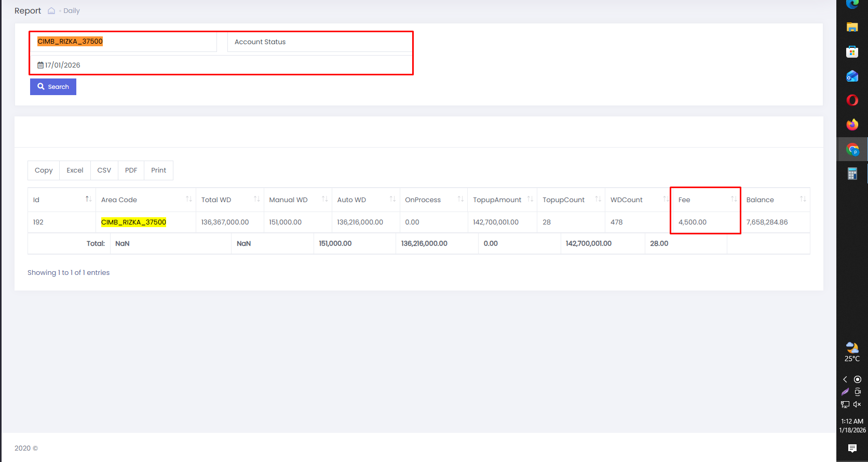Click the Search button
Viewport: 868px width, 462px height.
53,87
